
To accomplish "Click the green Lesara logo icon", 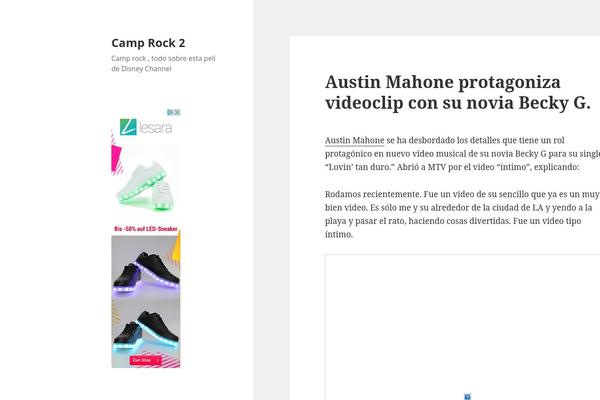I will coord(128,127).
